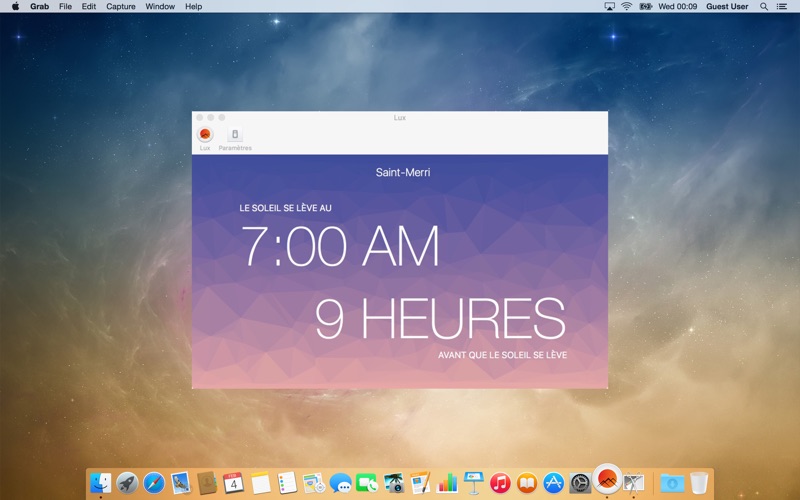Screen dimensions: 800x500
Task: Open Finder from the Dock
Action: (101, 483)
